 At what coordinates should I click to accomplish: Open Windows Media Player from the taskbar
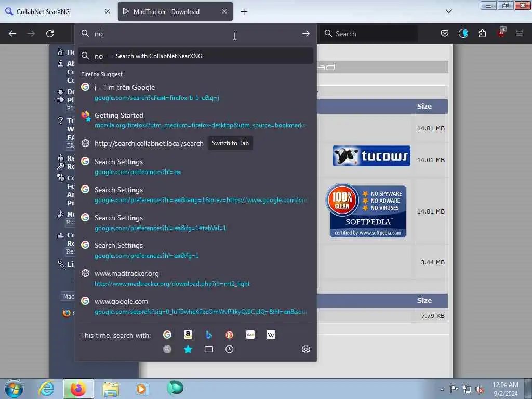pos(141,389)
